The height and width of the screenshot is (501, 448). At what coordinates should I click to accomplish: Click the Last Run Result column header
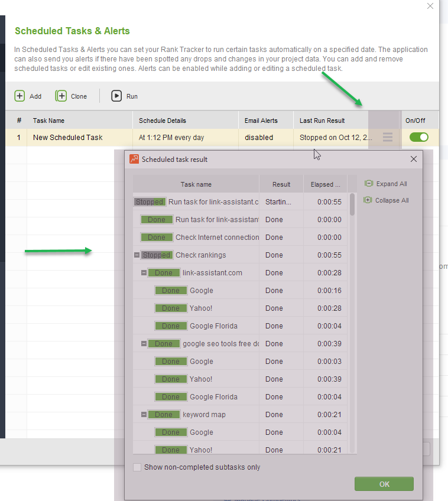click(x=322, y=121)
